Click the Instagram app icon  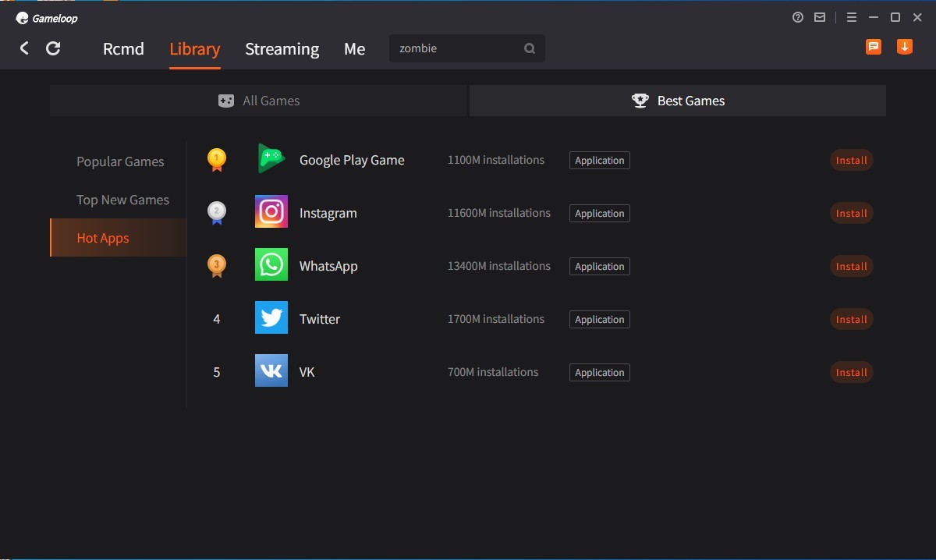coord(271,212)
